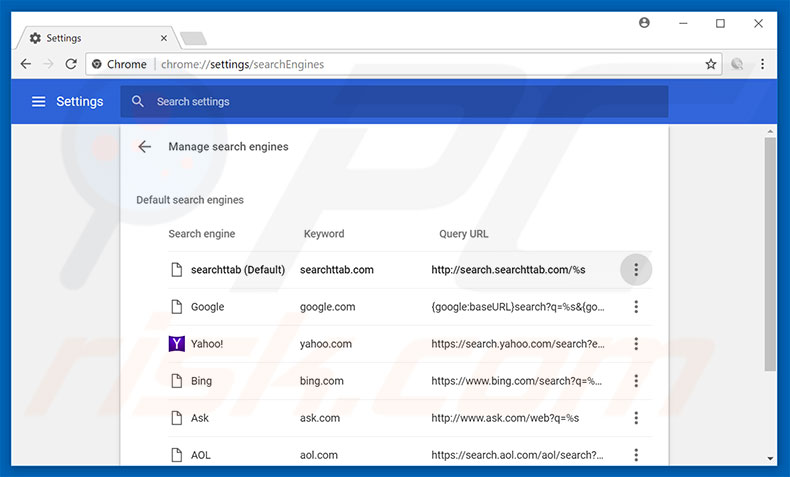Reload the current page

click(x=71, y=64)
